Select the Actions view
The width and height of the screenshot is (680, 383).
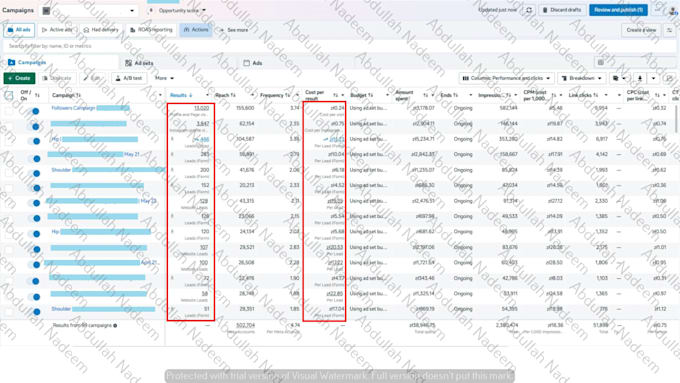point(196,30)
